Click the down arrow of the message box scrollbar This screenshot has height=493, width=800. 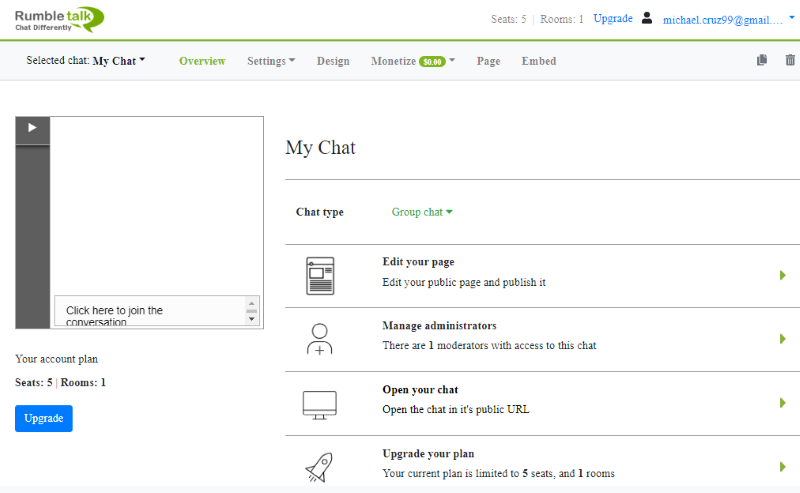click(x=252, y=319)
